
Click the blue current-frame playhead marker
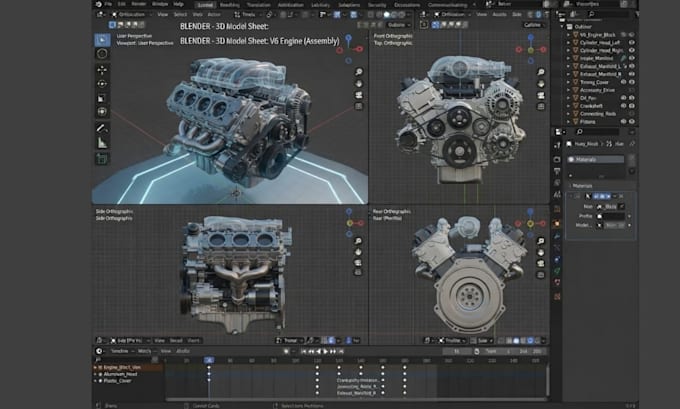tap(209, 360)
